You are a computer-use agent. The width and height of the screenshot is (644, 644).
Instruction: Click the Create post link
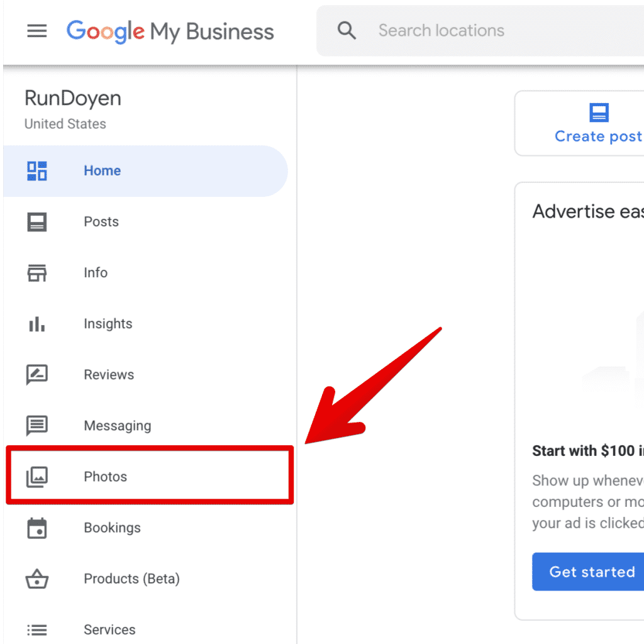[x=597, y=136]
